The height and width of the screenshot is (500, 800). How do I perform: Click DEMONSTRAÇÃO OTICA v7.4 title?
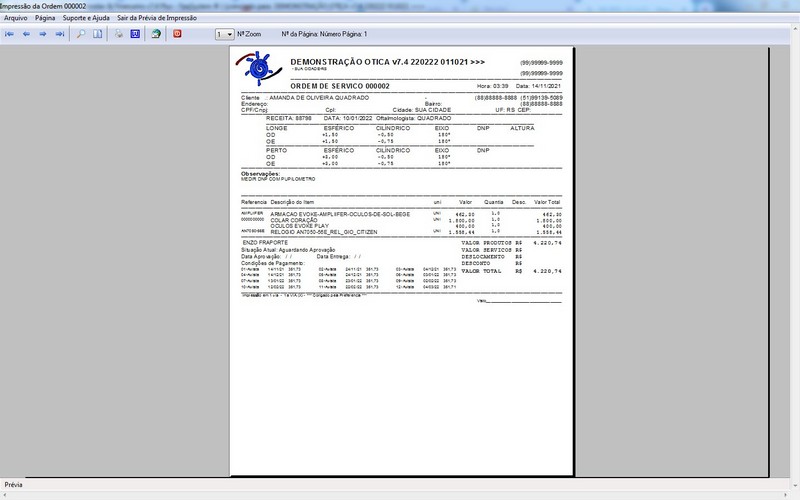click(387, 62)
